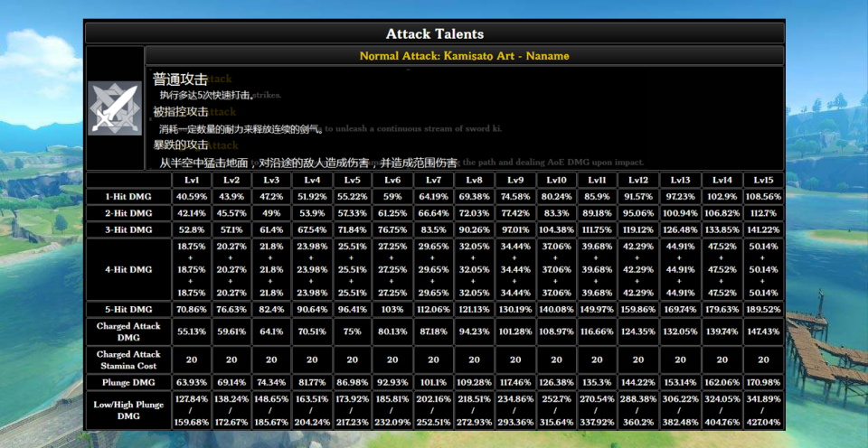The height and width of the screenshot is (448, 868).
Task: Select the 63.93% Plunge DMG cell
Action: pyautogui.click(x=192, y=382)
